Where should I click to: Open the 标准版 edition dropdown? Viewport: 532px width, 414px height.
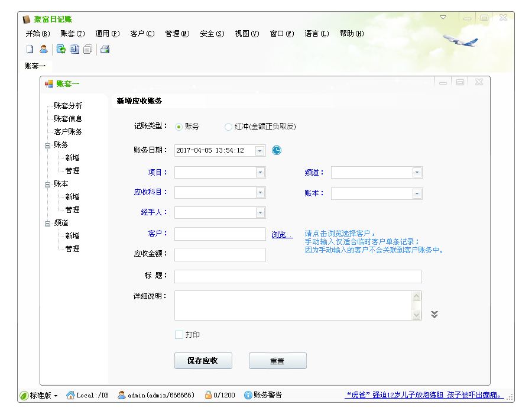pos(56,396)
